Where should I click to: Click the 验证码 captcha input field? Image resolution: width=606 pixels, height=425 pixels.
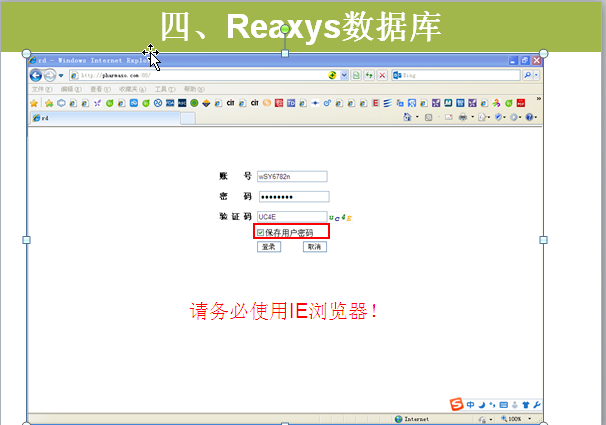[292, 217]
